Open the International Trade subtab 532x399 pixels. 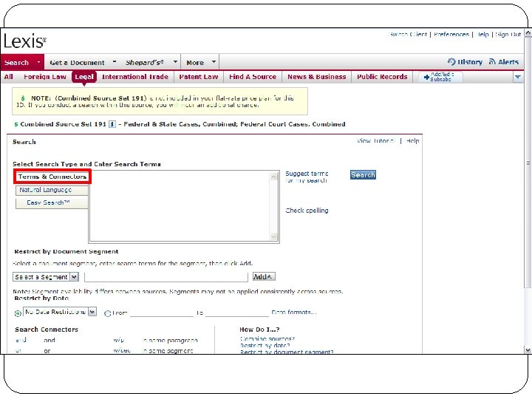coord(135,77)
